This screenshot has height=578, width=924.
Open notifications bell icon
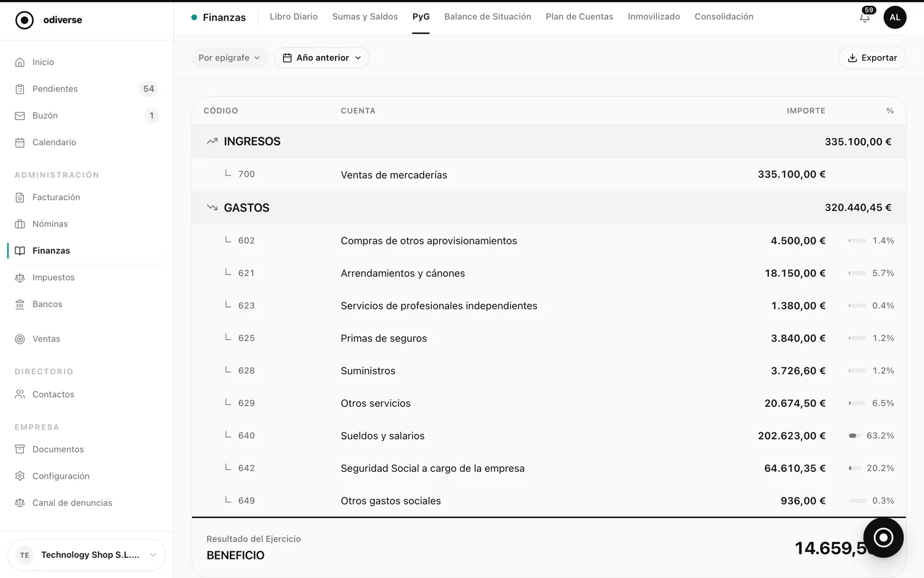[865, 17]
